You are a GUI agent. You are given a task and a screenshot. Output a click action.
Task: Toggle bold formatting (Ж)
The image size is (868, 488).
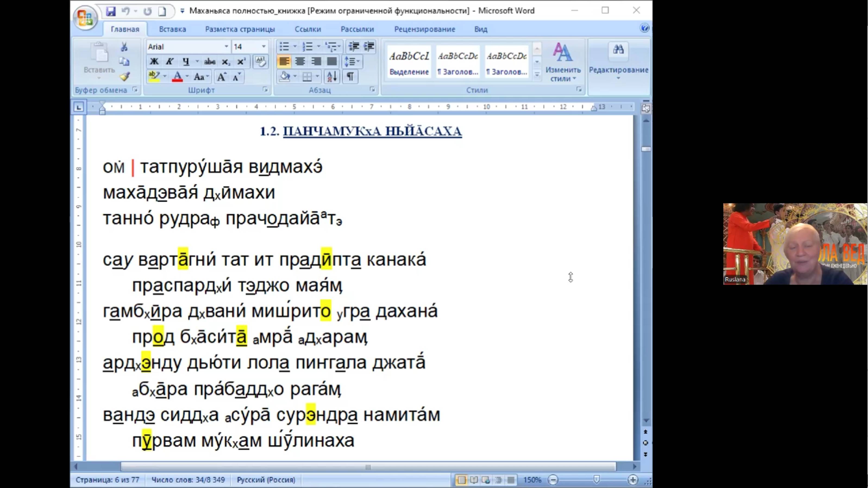point(154,62)
